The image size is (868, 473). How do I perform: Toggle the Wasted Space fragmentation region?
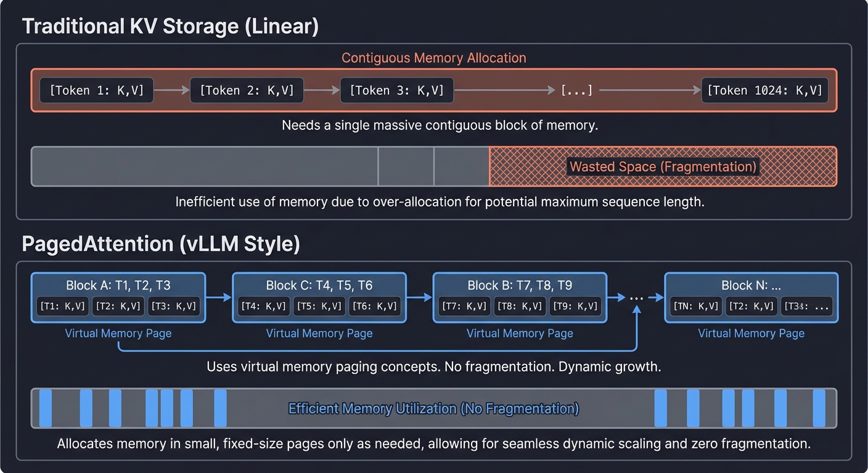(x=663, y=166)
